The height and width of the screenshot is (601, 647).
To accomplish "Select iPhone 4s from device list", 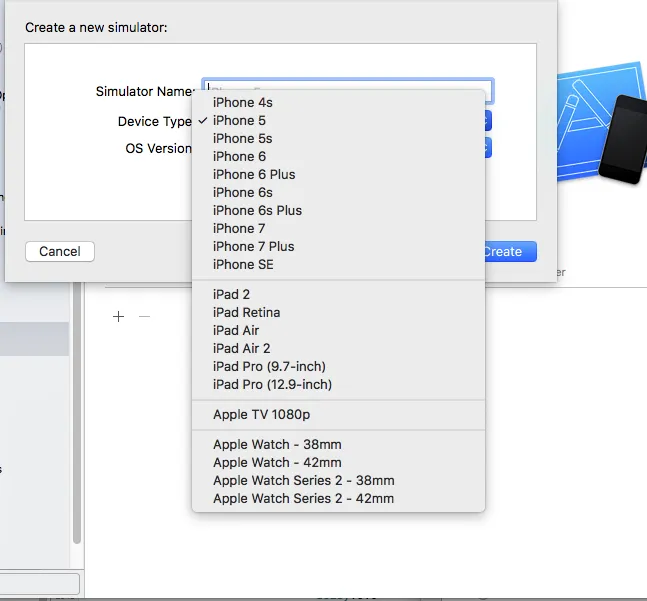I will tap(338, 102).
